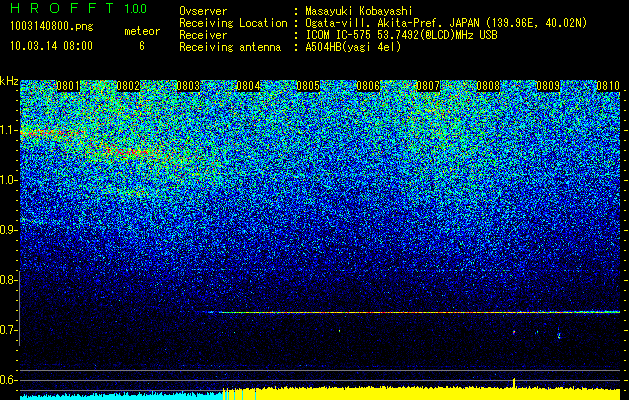
Task: Select the file name 1003140800.png
Action: coord(52,26)
